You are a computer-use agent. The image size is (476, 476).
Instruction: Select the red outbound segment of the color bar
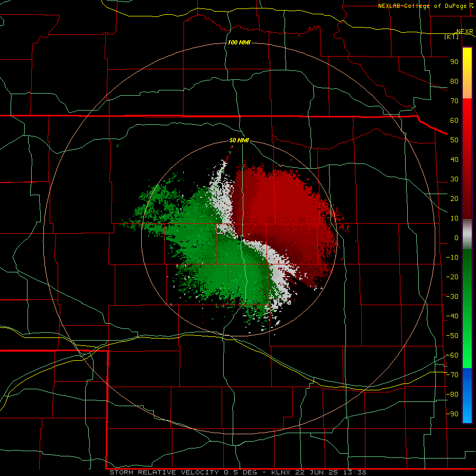click(x=467, y=159)
